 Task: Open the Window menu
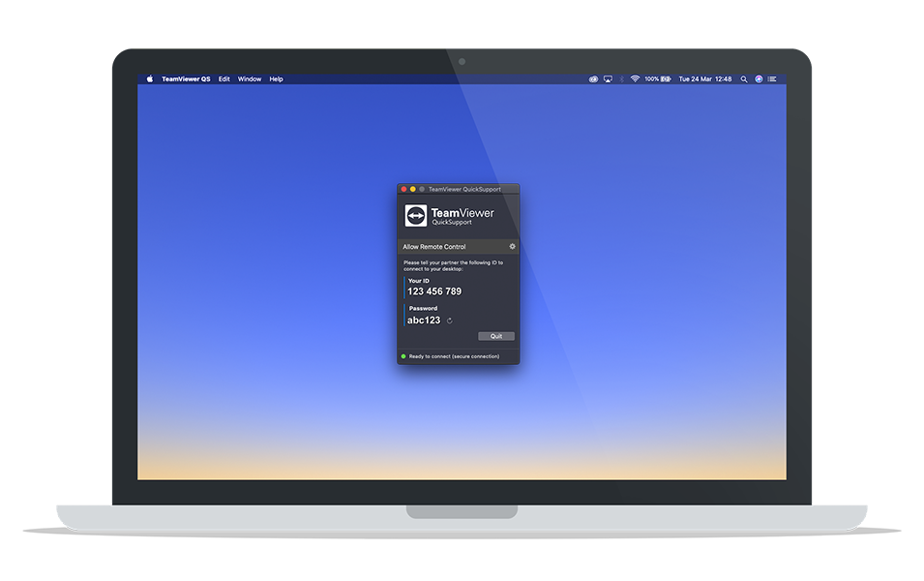[x=250, y=79]
